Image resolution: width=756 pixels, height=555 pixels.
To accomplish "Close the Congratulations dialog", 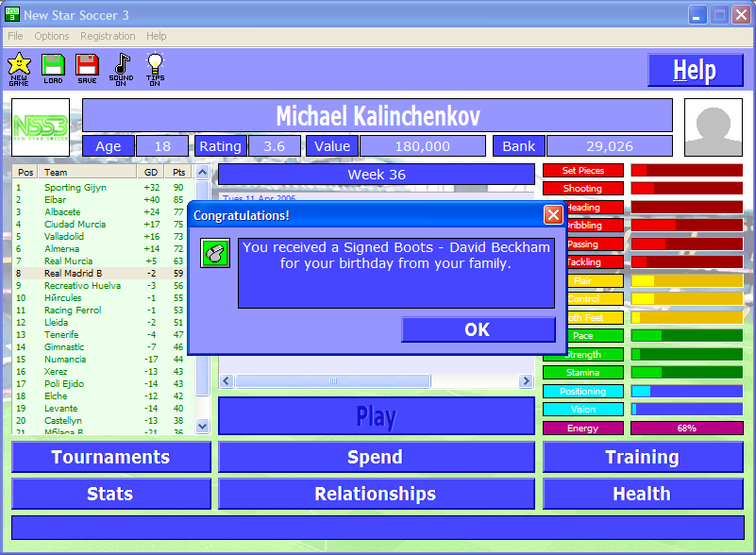I will click(x=553, y=215).
